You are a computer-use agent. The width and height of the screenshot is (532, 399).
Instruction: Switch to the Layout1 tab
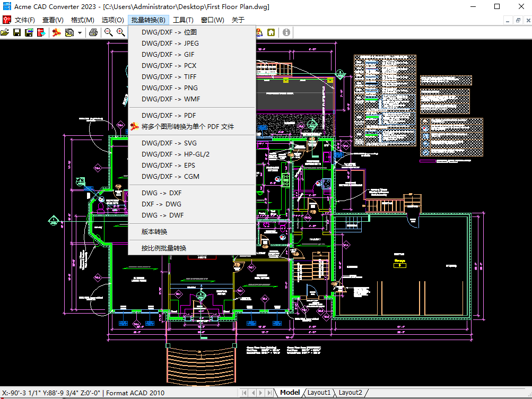tap(319, 393)
